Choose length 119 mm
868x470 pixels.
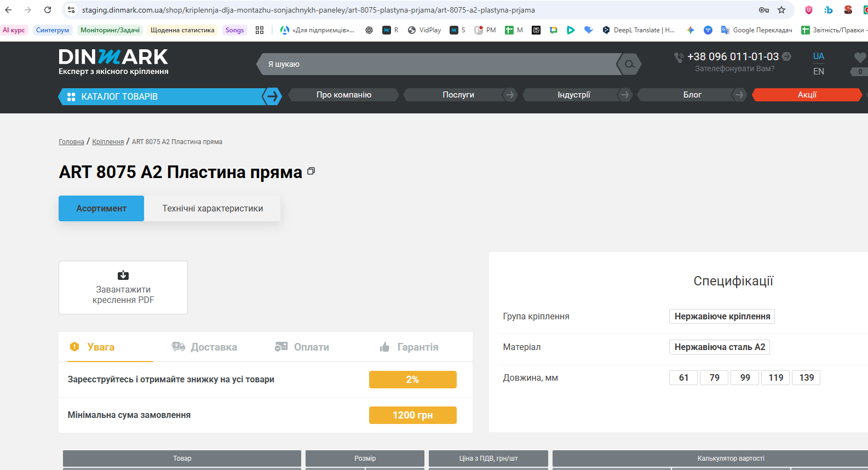(775, 377)
